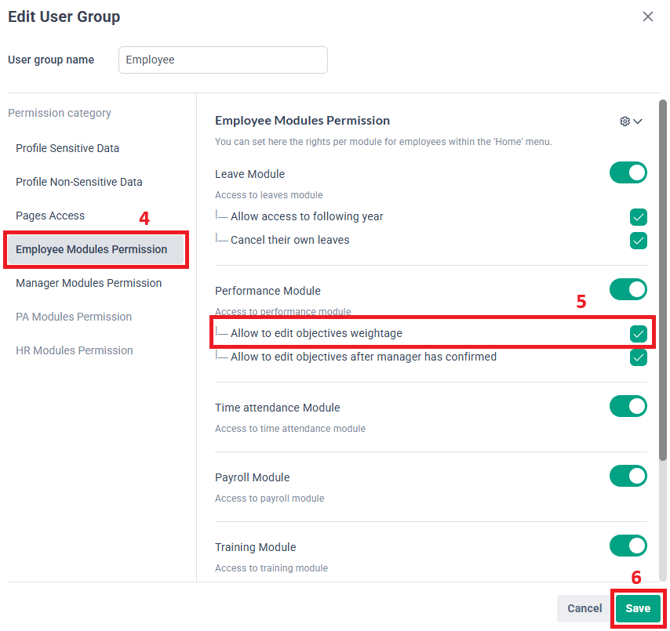Select Profile Sensitive Data category
This screenshot has width=670, height=631.
click(x=68, y=148)
